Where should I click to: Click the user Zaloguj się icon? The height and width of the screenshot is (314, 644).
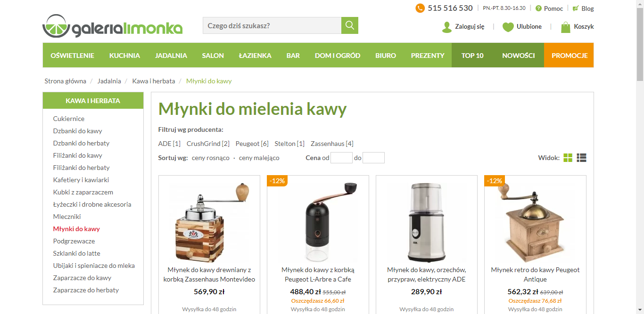click(446, 27)
